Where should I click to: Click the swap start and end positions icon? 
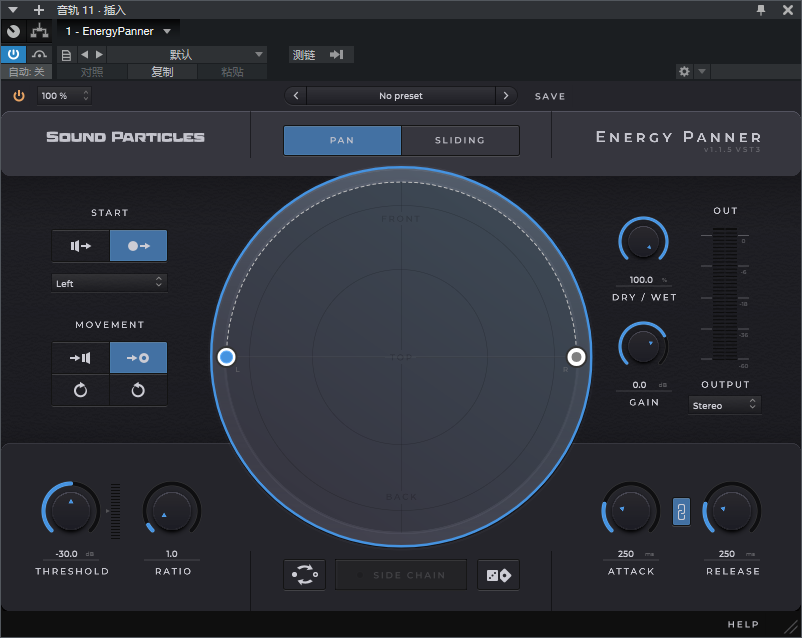pyautogui.click(x=305, y=575)
